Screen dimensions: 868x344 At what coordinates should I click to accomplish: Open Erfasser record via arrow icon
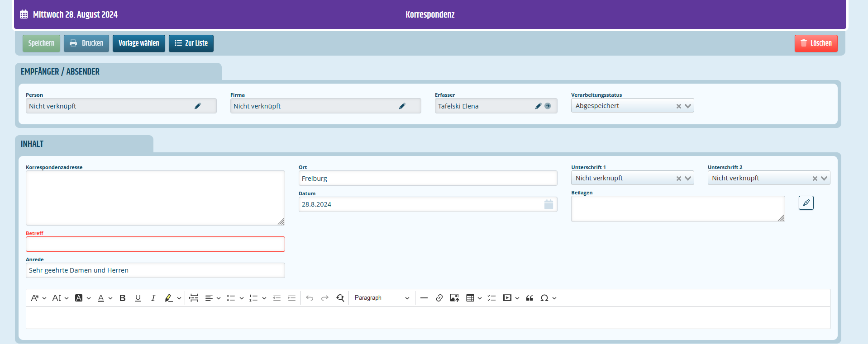click(x=548, y=106)
